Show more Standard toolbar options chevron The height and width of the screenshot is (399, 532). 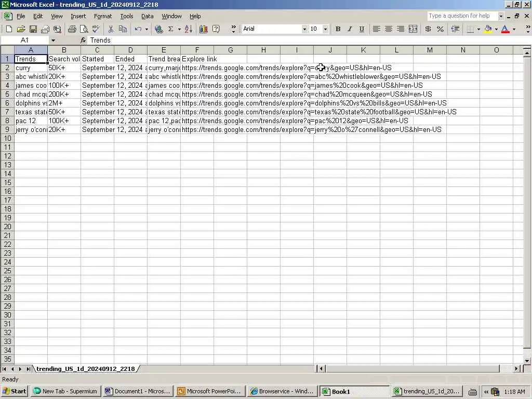tap(233, 29)
